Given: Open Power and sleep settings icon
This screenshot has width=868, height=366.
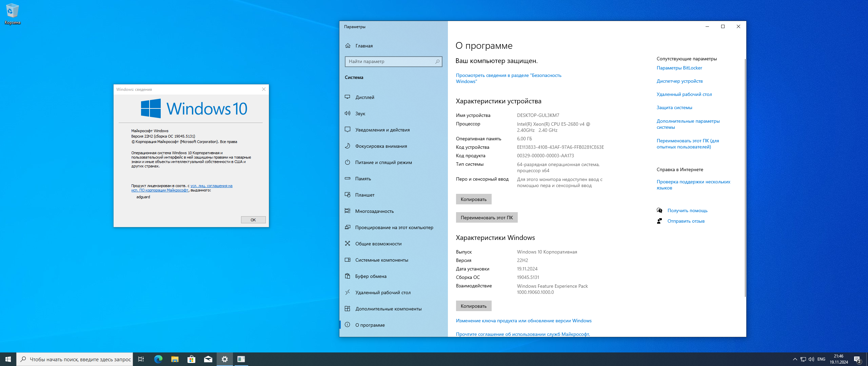Looking at the screenshot, I should pos(348,162).
